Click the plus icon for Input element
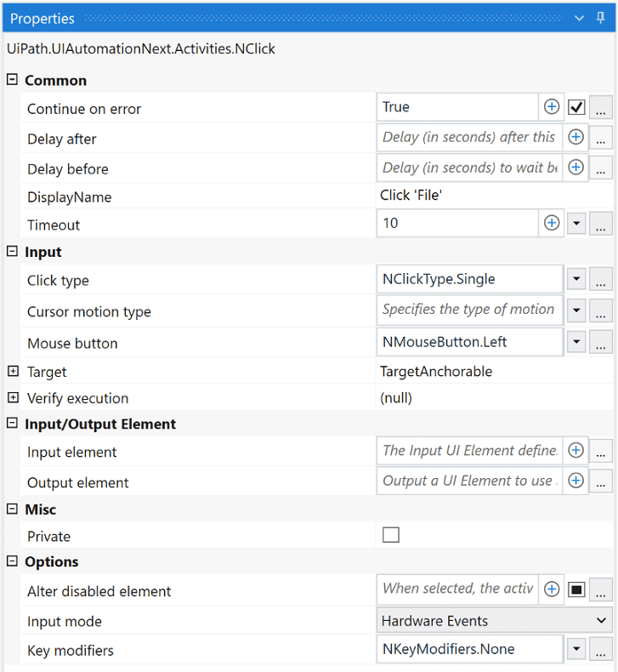 (575, 451)
